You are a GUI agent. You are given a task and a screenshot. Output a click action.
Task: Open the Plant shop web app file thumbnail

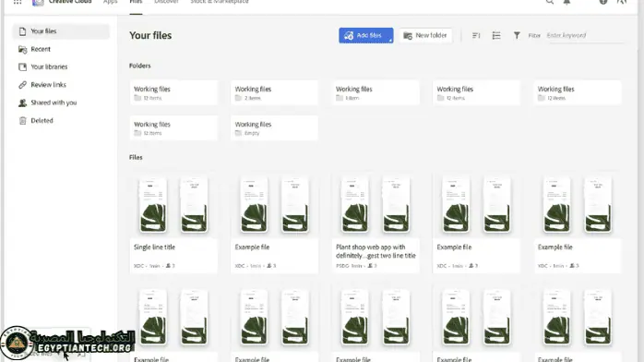coord(376,205)
